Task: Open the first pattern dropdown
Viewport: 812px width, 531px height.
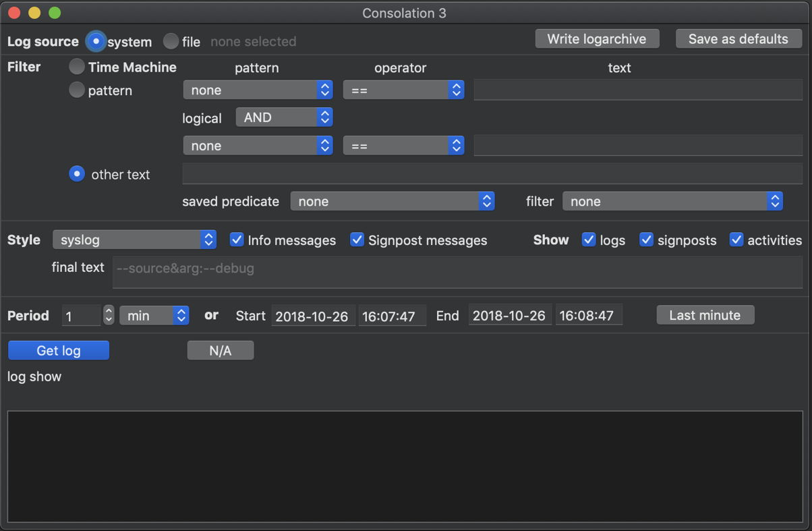Action: click(x=258, y=90)
